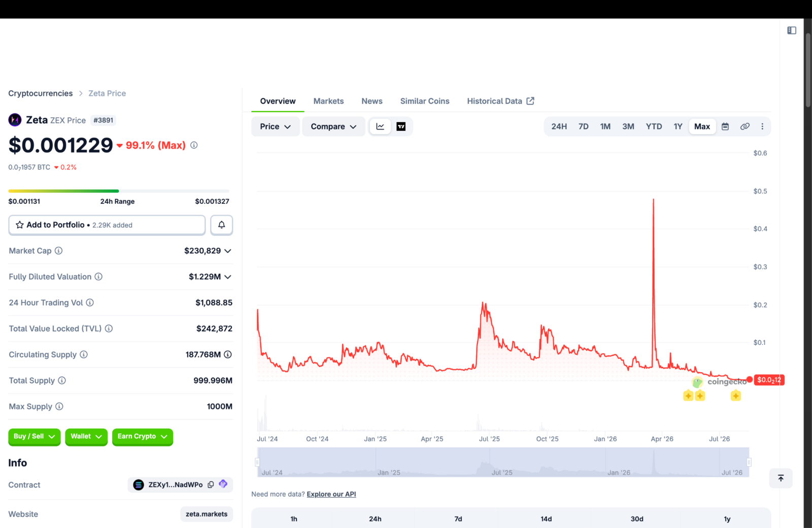
Task: Click the #3891 rank badge
Action: (104, 120)
